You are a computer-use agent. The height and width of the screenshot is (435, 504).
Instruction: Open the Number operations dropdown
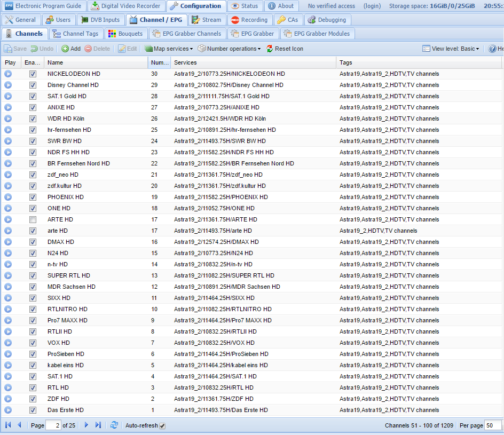(229, 49)
